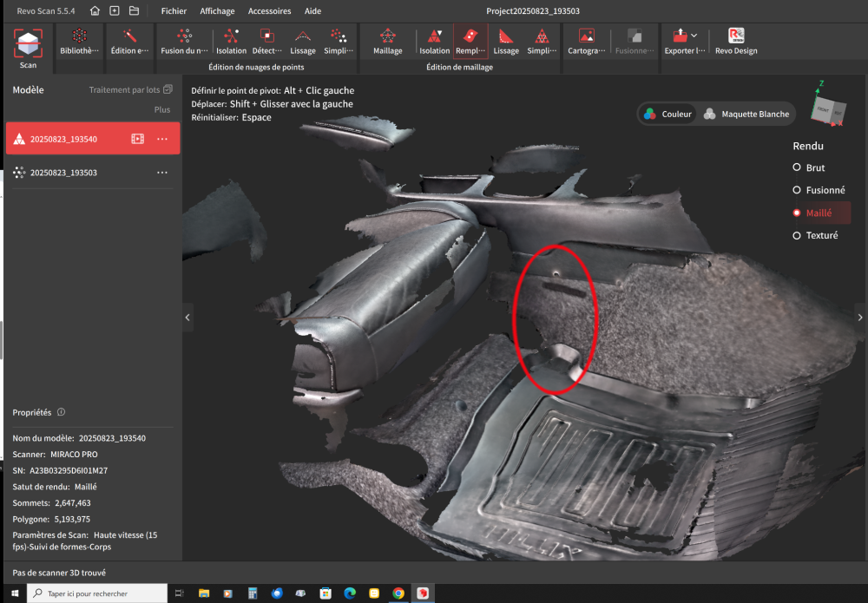This screenshot has height=603, width=868.
Task: Click the Plus link in Modèle panel
Action: [162, 109]
